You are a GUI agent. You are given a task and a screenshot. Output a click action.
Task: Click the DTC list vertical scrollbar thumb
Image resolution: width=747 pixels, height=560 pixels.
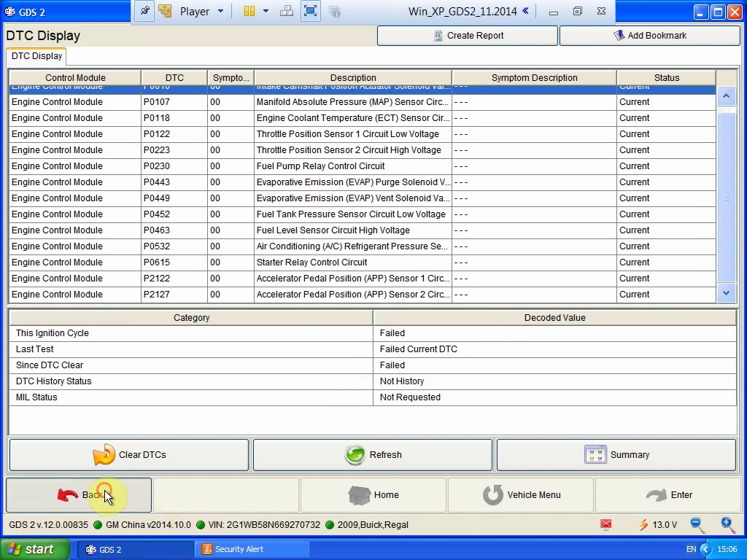coord(726,197)
